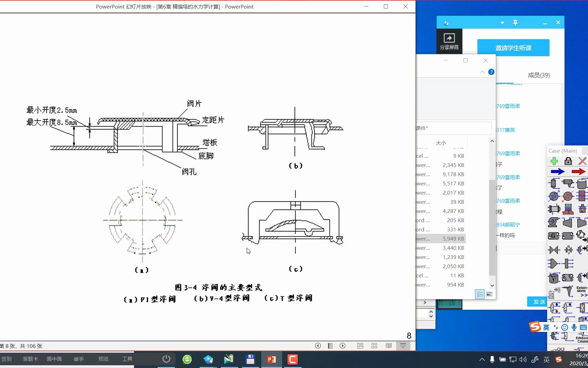The image size is (588, 368).
Task: Toggle the lock icon in Case palette
Action: [568, 161]
